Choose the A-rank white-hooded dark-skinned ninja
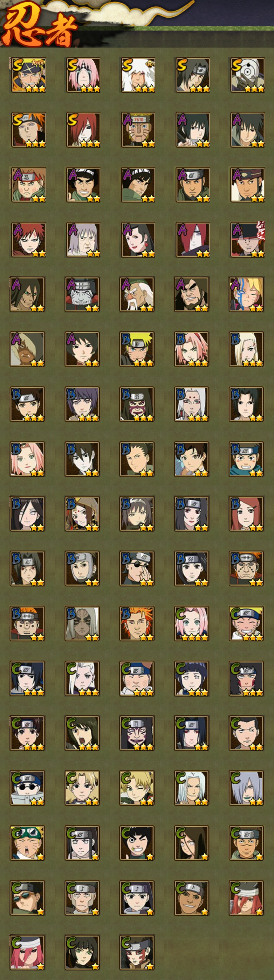Screen dimensions: 274x980 click(x=28, y=349)
